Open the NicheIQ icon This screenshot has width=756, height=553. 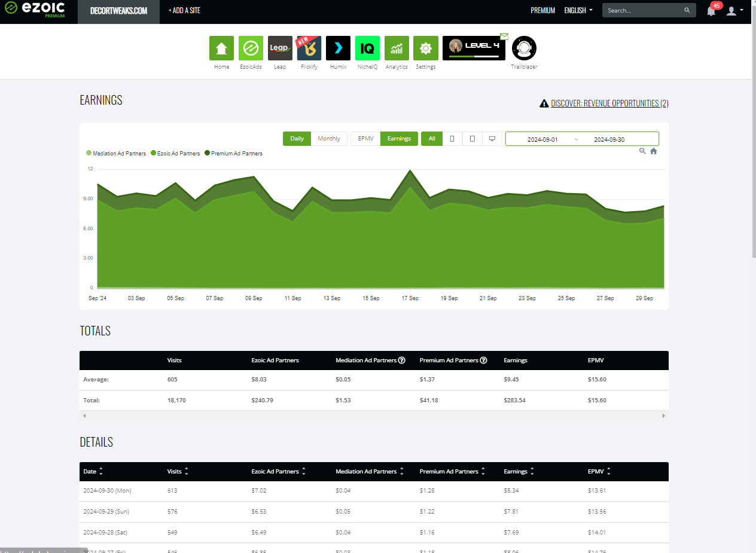click(367, 48)
